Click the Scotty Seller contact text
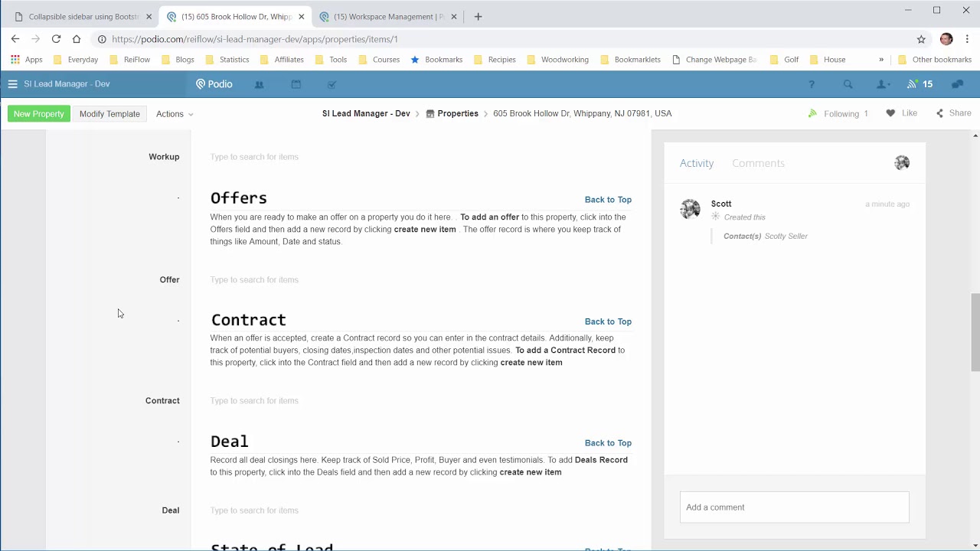 point(786,236)
